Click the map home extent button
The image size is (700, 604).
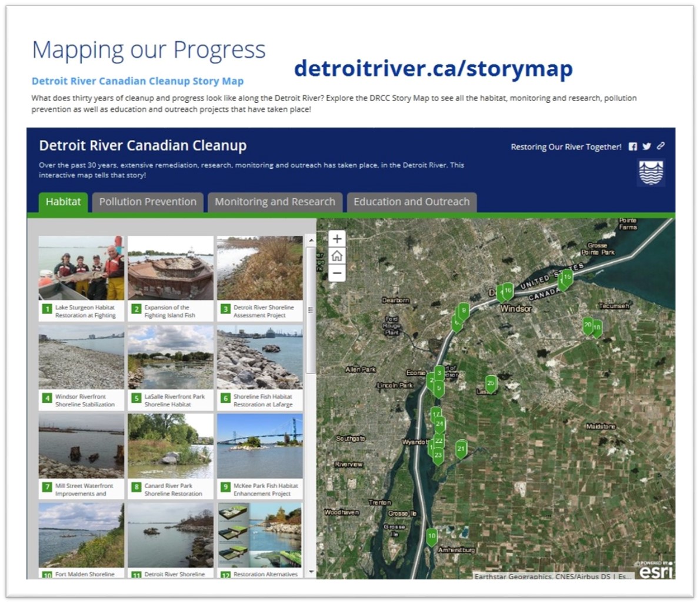click(336, 256)
